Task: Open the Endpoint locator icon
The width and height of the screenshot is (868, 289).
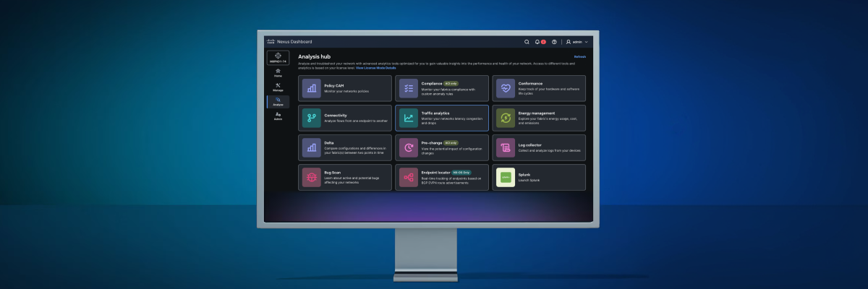Action: [409, 177]
